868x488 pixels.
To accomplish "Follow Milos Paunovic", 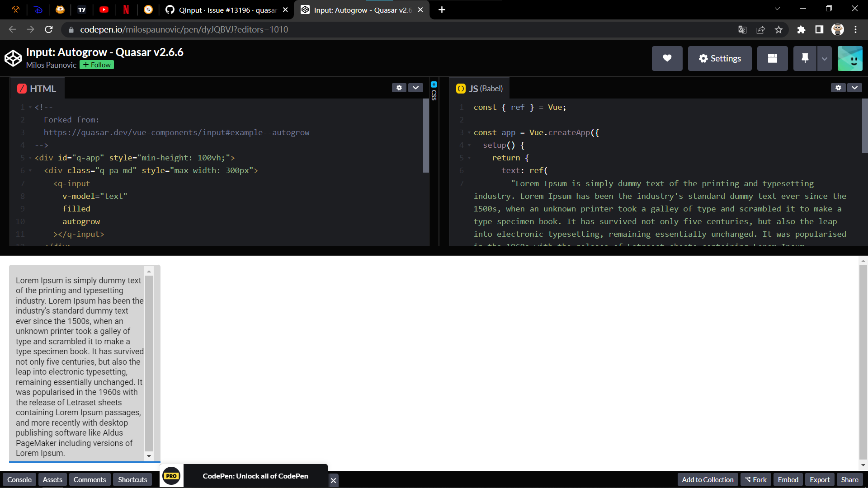I will coord(96,65).
